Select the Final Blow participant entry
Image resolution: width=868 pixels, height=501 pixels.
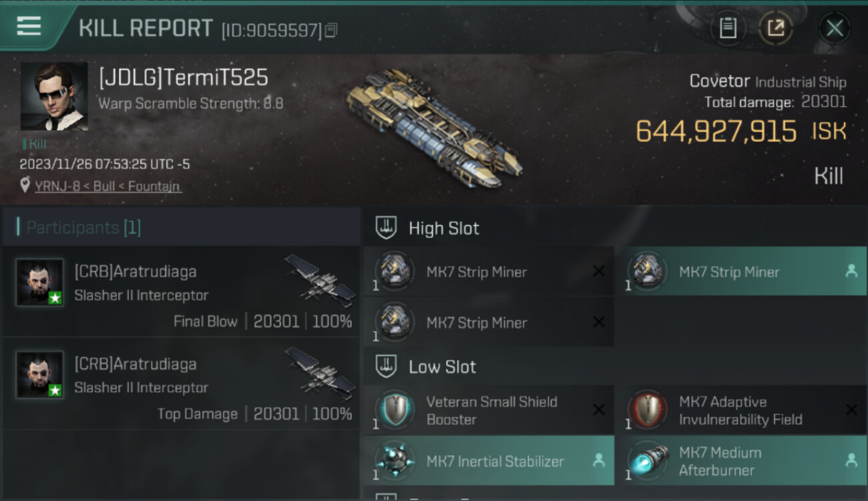pos(181,291)
